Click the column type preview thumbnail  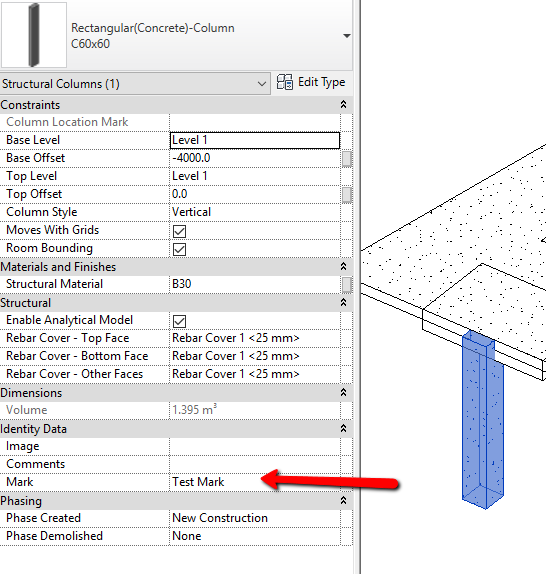pyautogui.click(x=34, y=35)
